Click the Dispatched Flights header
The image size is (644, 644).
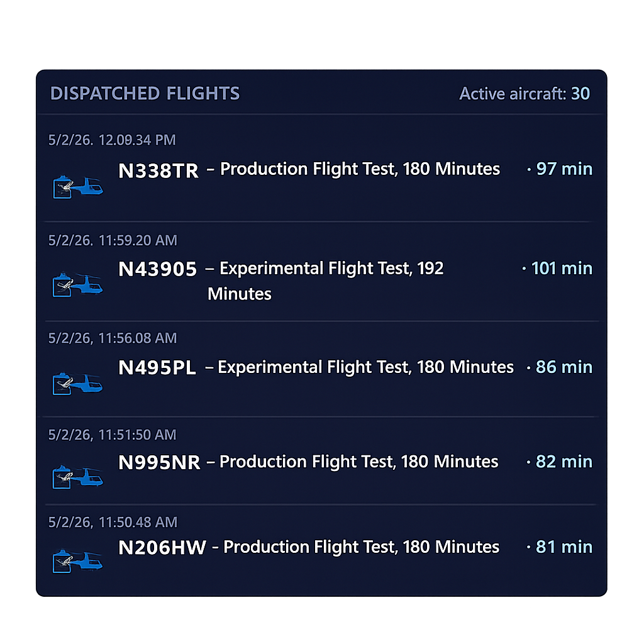click(145, 94)
